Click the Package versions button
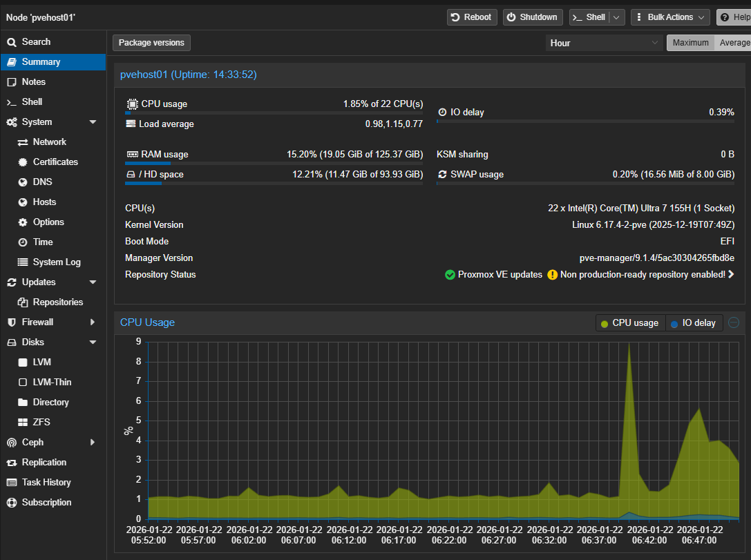 tap(151, 43)
